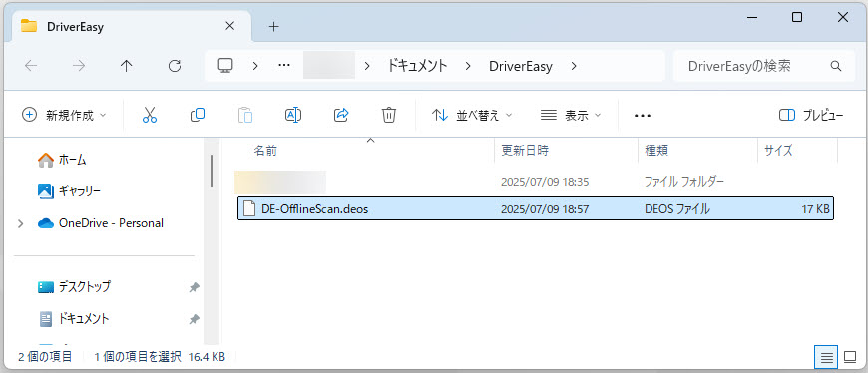Go up one folder level

[x=127, y=66]
